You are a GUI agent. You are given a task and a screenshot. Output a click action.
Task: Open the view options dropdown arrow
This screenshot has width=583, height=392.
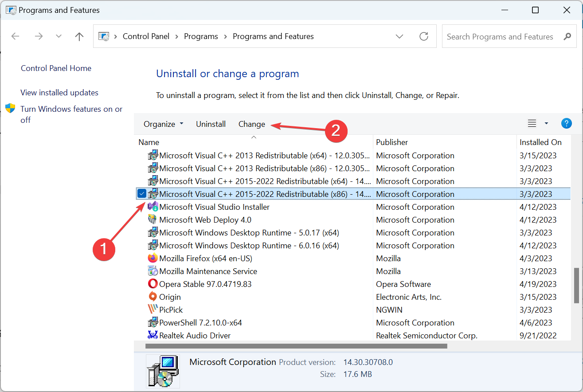tap(546, 124)
